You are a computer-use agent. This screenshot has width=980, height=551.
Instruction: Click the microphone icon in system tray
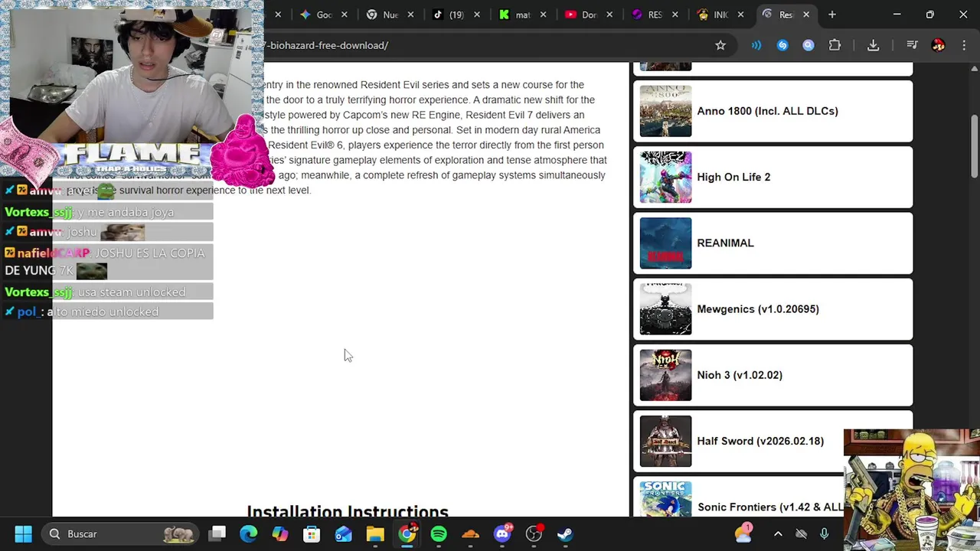[x=825, y=534]
